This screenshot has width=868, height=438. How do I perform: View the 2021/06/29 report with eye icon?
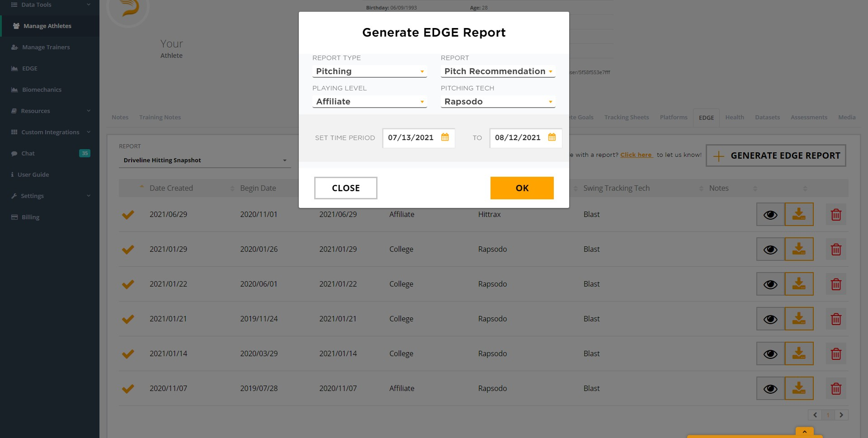(x=770, y=215)
